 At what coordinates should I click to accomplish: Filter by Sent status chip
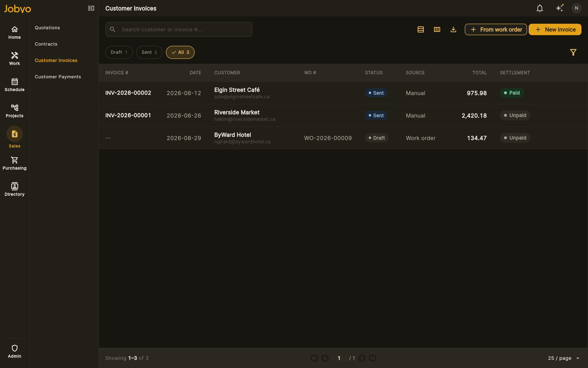point(149,52)
